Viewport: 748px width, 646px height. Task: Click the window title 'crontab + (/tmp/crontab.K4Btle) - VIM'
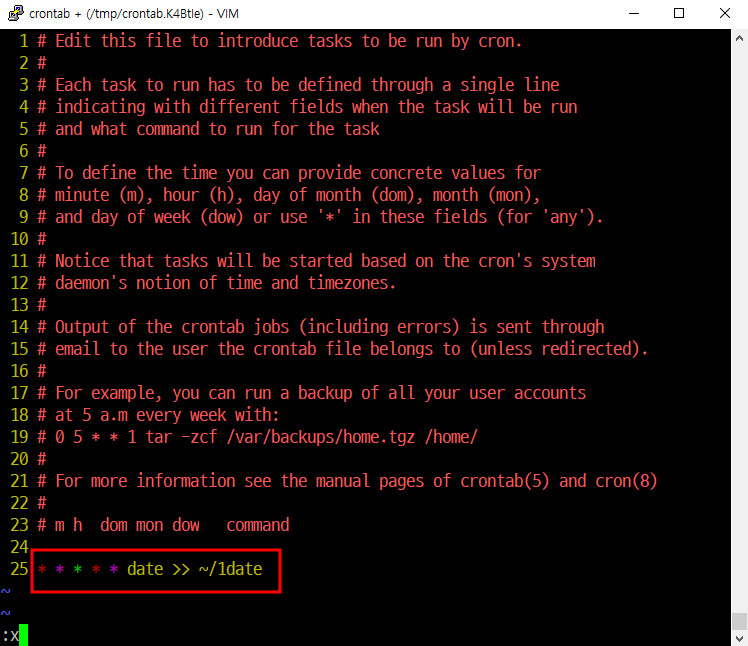click(134, 14)
